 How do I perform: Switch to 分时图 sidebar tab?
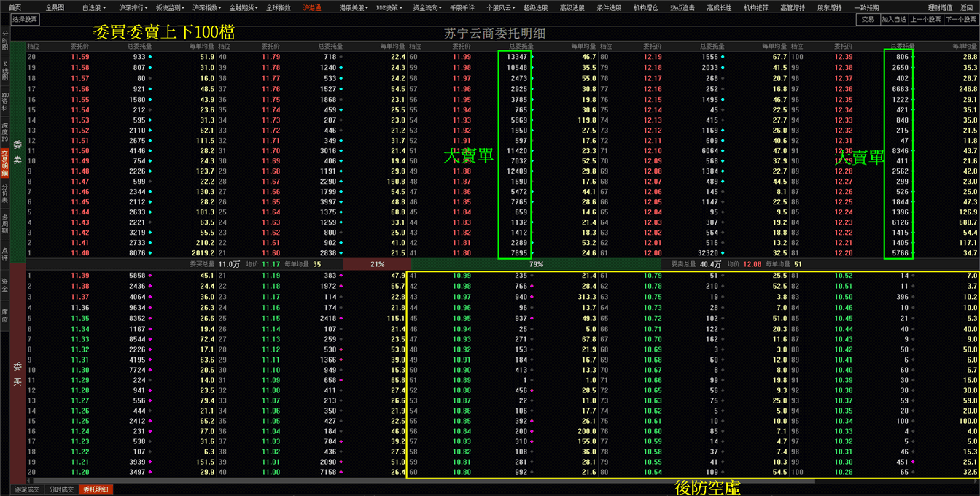(x=4, y=40)
